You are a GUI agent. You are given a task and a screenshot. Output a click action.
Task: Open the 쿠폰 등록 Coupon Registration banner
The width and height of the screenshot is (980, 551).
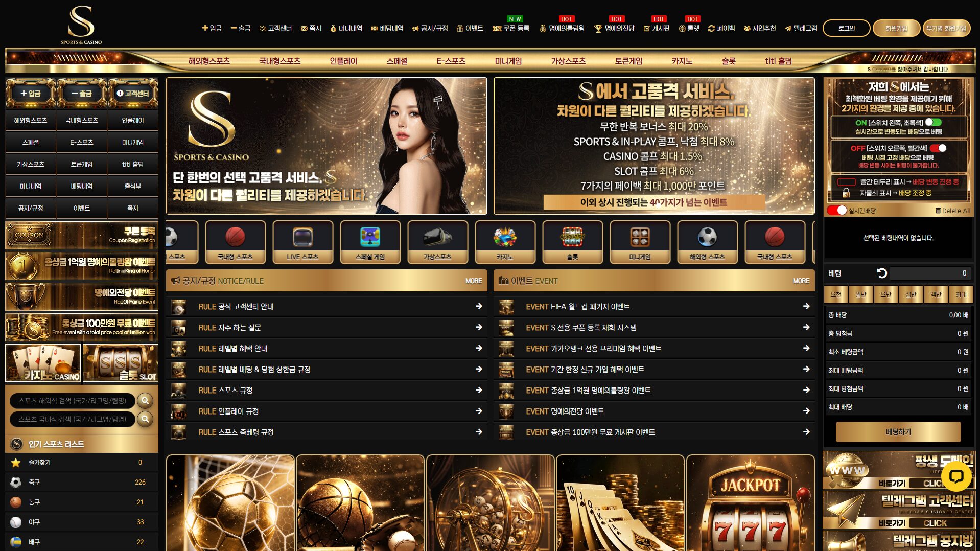82,235
